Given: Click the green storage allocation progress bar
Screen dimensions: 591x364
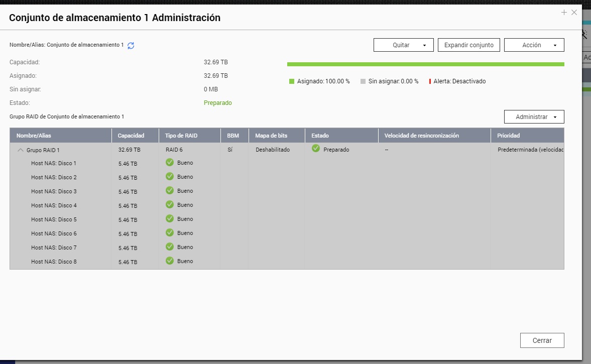Looking at the screenshot, I should point(425,64).
